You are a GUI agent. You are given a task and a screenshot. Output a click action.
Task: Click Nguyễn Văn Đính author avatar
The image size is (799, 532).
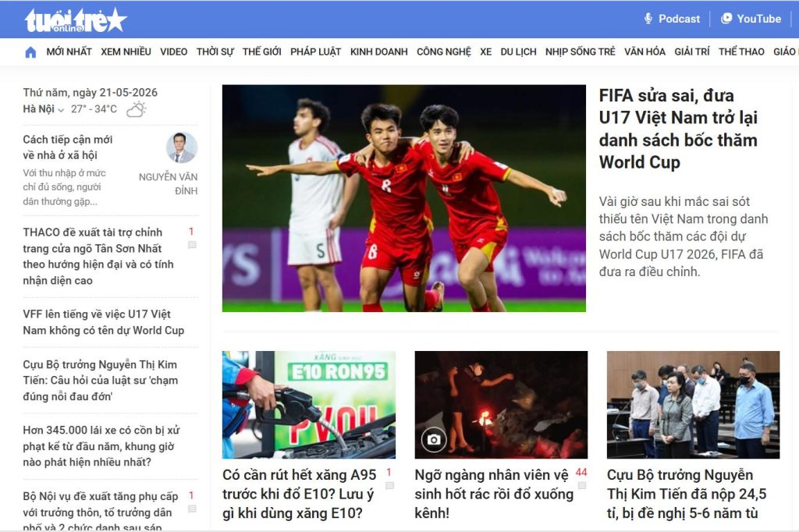(x=182, y=147)
